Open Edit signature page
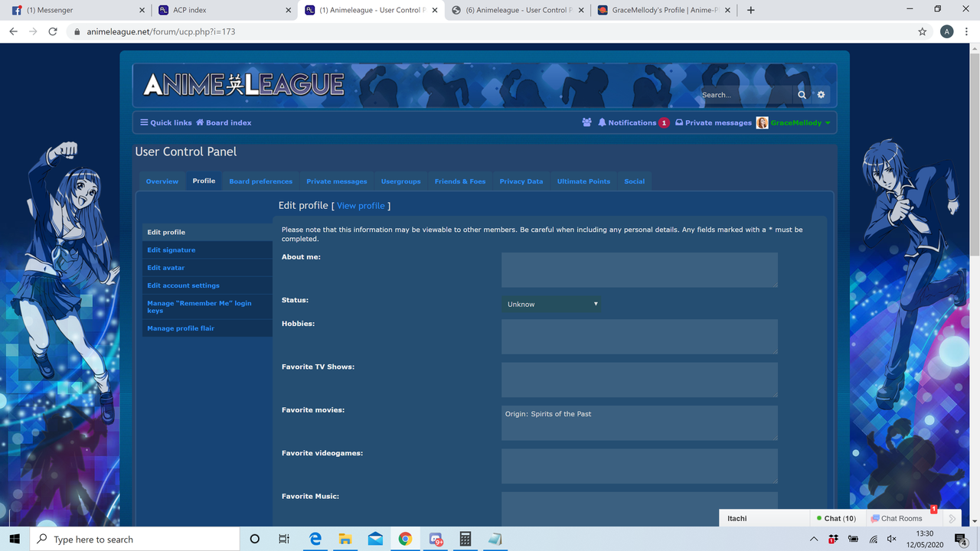980x551 pixels. 207,249
